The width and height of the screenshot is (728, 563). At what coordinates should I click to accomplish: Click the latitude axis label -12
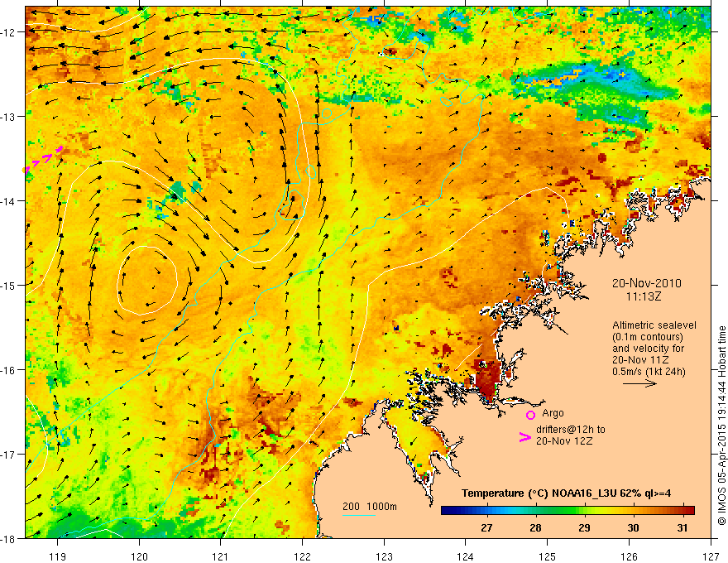(8, 32)
